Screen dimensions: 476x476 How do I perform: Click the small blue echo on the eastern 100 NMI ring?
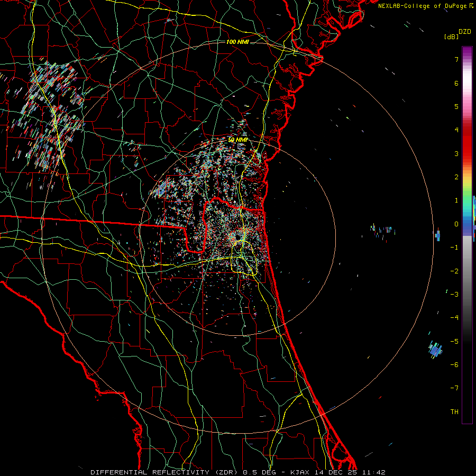pyautogui.click(x=437, y=235)
